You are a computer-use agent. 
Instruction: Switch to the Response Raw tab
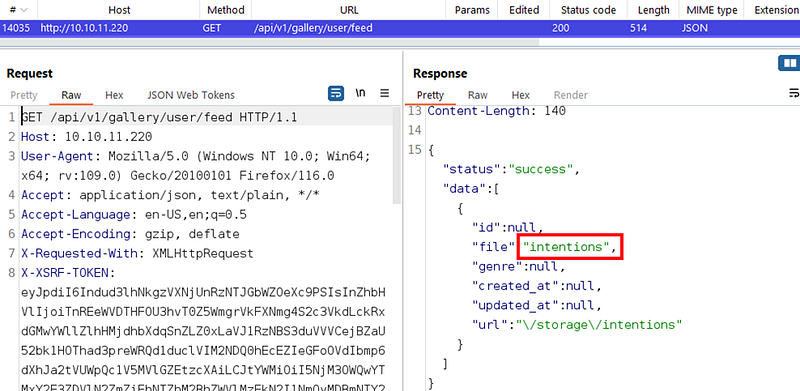[x=478, y=95]
